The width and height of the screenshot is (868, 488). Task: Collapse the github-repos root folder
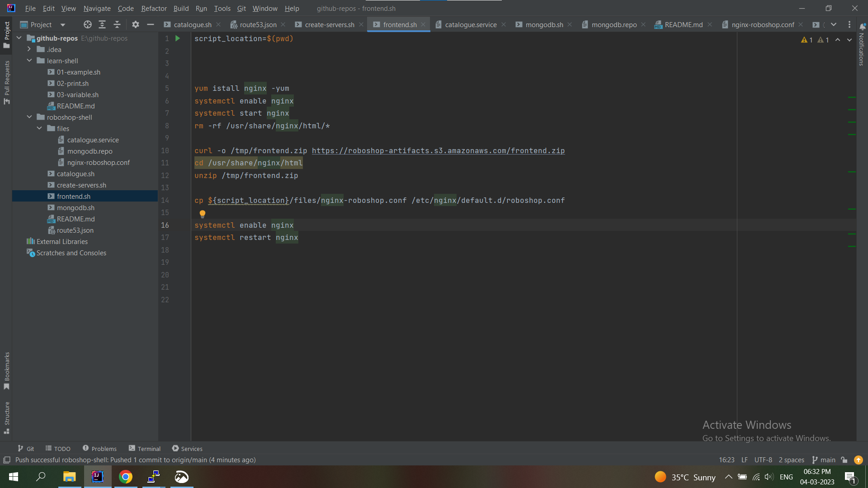coord(19,38)
